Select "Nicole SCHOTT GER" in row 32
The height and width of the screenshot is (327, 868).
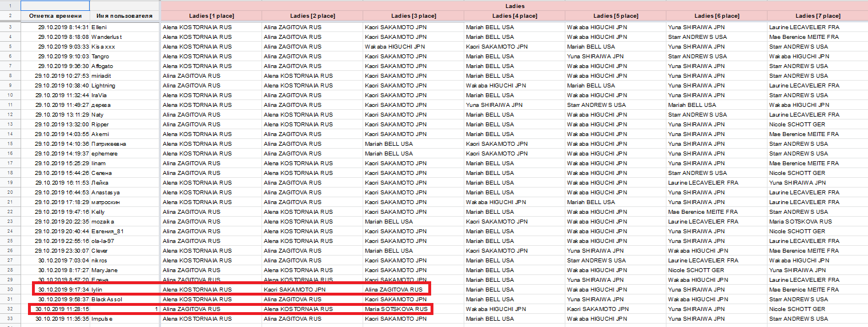(x=797, y=309)
